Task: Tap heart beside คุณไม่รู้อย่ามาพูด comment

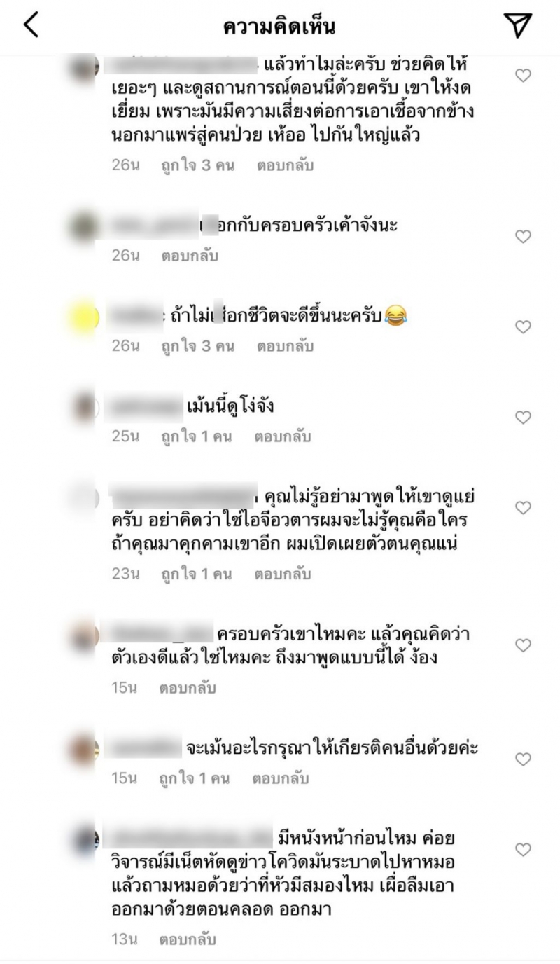Action: click(x=523, y=507)
